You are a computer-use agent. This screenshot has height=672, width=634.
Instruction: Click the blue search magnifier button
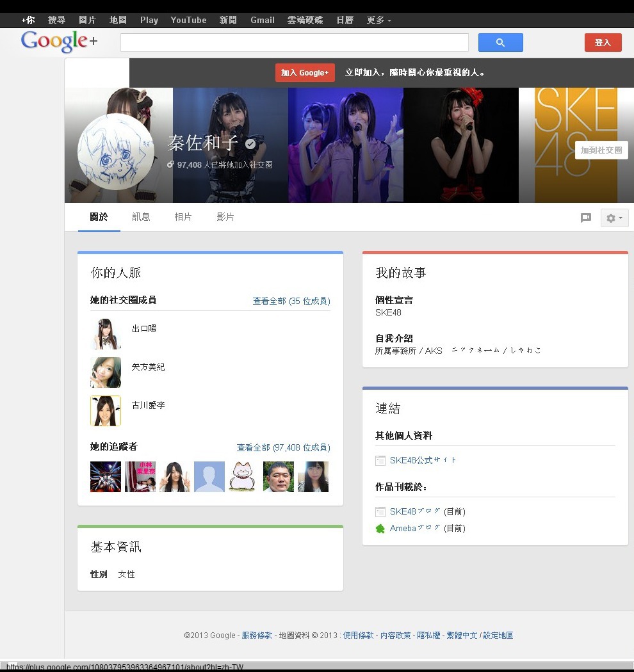pyautogui.click(x=501, y=42)
